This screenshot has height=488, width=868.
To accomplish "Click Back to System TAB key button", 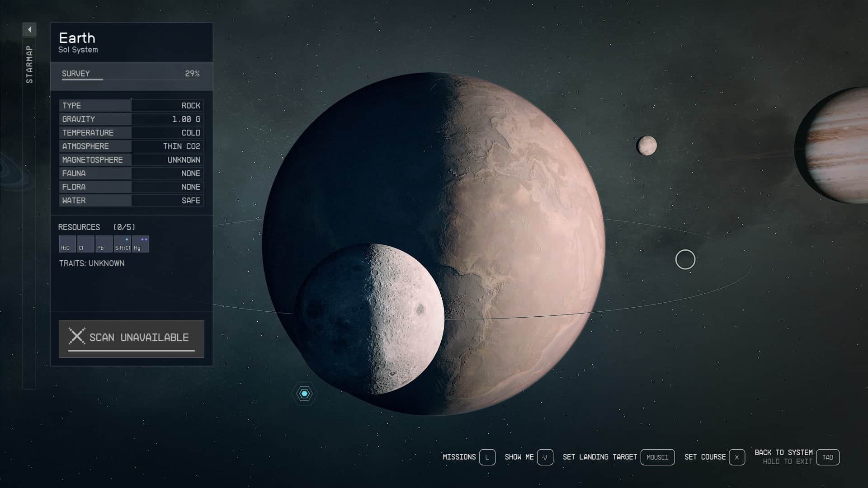I will pyautogui.click(x=828, y=457).
